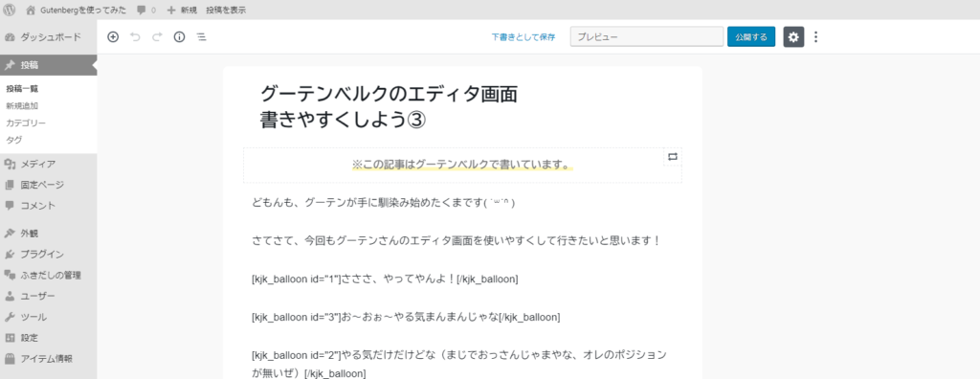Click paragraph starting どもんも、グーテンが
The image size is (980, 379).
click(x=383, y=203)
